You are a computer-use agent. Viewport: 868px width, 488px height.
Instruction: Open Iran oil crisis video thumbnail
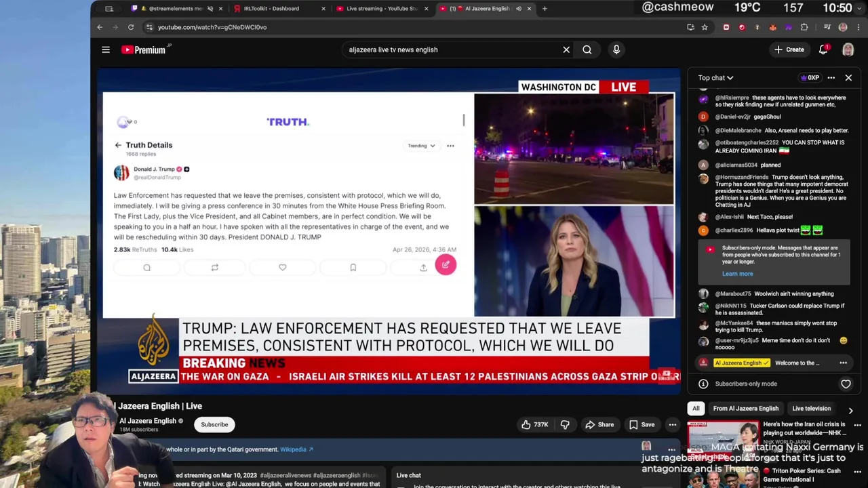pos(724,439)
